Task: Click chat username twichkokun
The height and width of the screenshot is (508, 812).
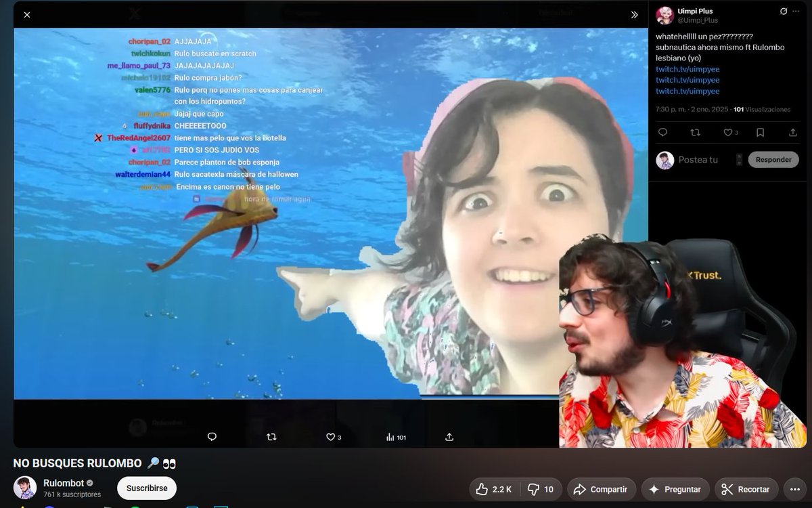Action: [x=150, y=54]
